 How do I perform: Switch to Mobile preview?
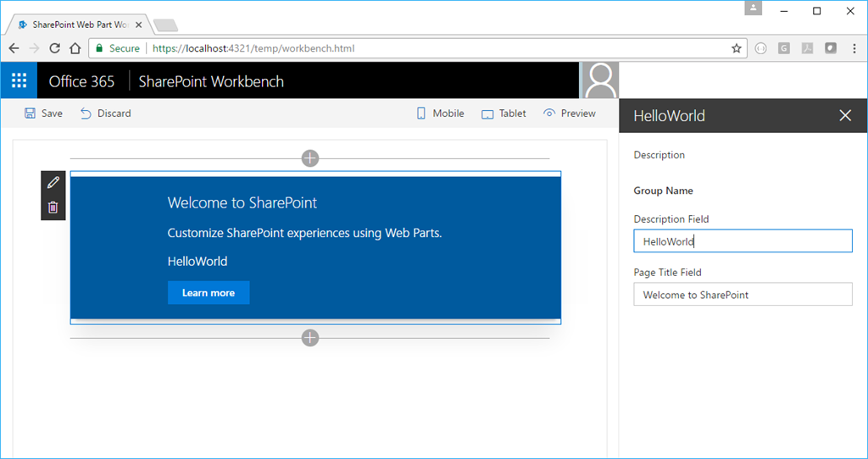440,113
